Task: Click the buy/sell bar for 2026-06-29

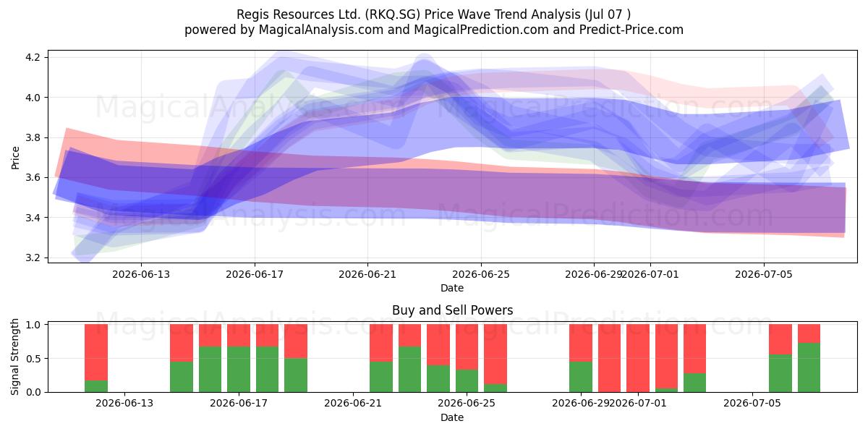Action: [581, 358]
